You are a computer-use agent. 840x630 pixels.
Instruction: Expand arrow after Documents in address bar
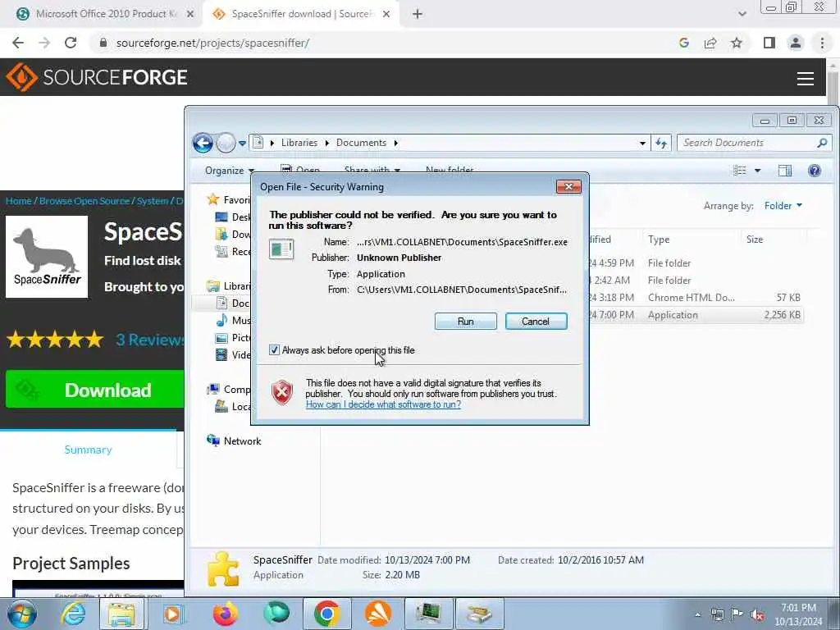(x=396, y=143)
